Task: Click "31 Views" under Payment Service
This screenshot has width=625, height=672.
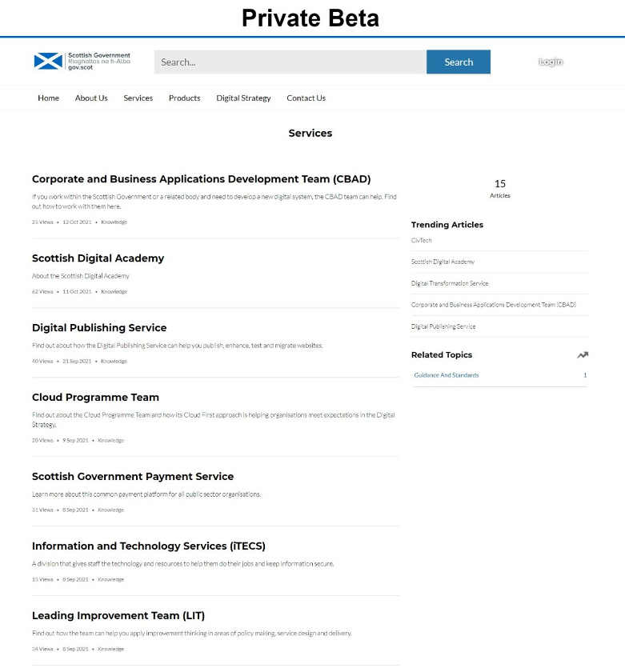Action: (42, 510)
